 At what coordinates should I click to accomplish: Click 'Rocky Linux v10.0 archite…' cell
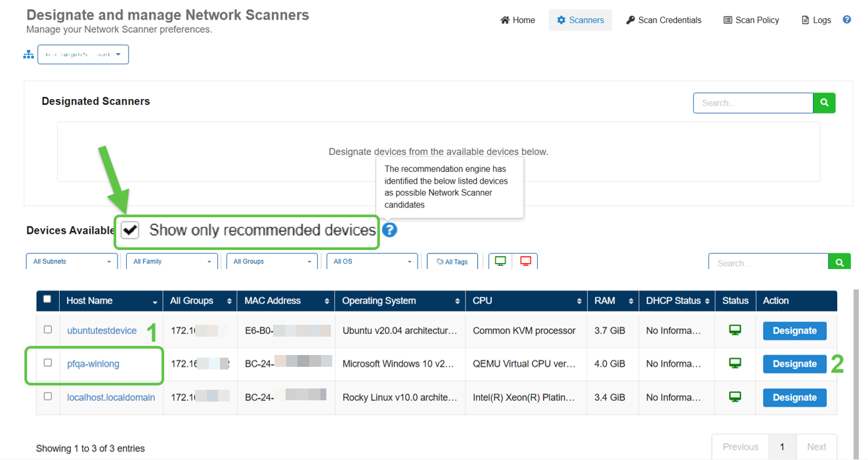coord(400,398)
